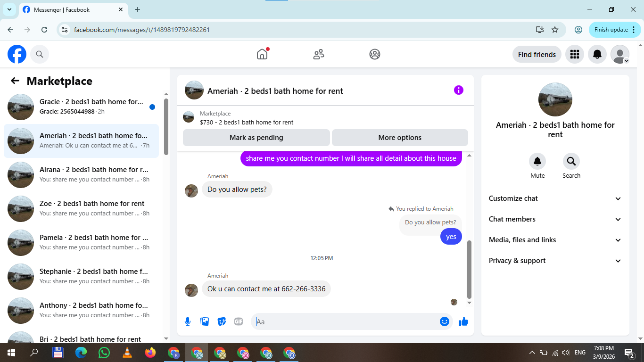Click More options button
This screenshot has height=362, width=644.
400,138
